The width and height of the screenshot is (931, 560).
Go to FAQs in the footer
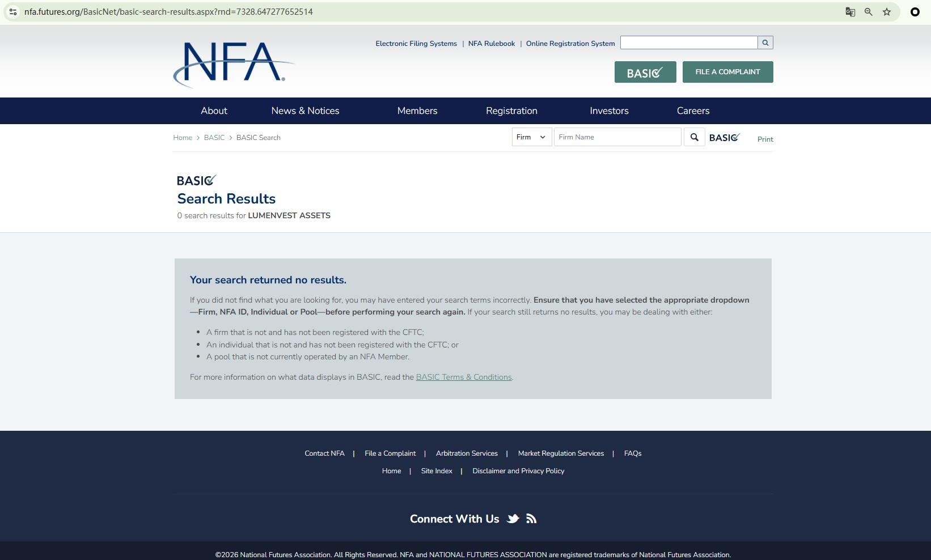(x=633, y=453)
